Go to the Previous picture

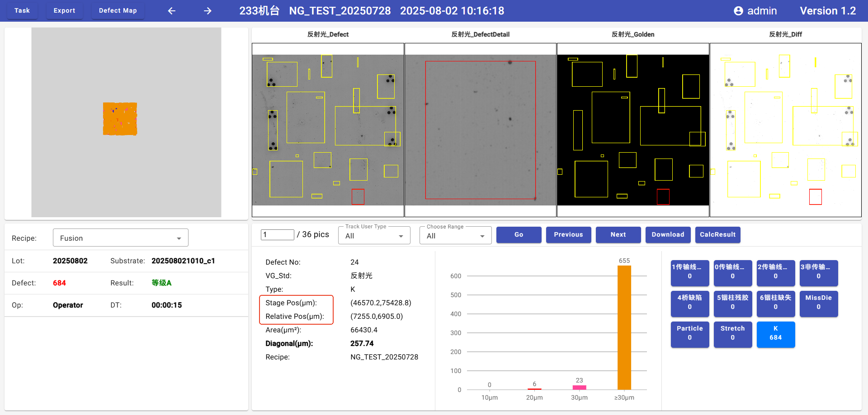(x=568, y=235)
